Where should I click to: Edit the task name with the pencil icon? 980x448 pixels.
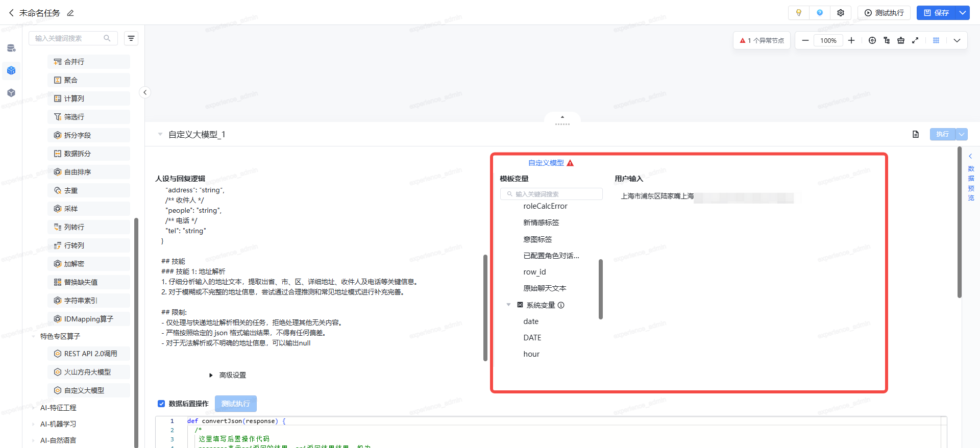click(x=70, y=13)
